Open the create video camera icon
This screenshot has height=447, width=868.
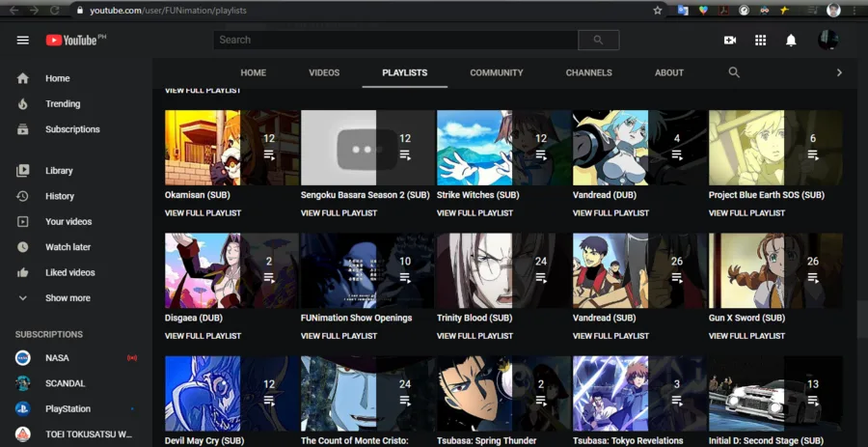(x=730, y=40)
